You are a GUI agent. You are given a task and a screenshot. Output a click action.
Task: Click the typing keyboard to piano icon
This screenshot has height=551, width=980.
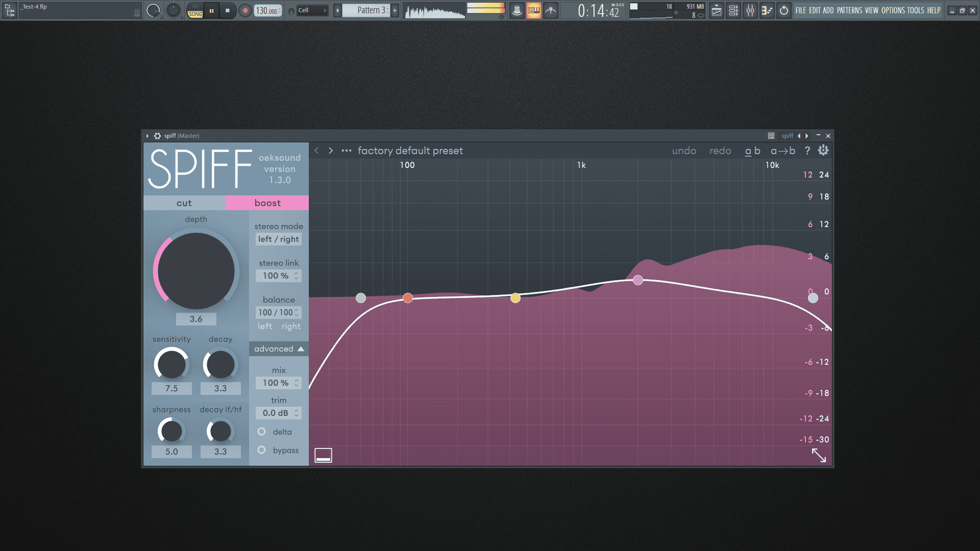click(517, 10)
